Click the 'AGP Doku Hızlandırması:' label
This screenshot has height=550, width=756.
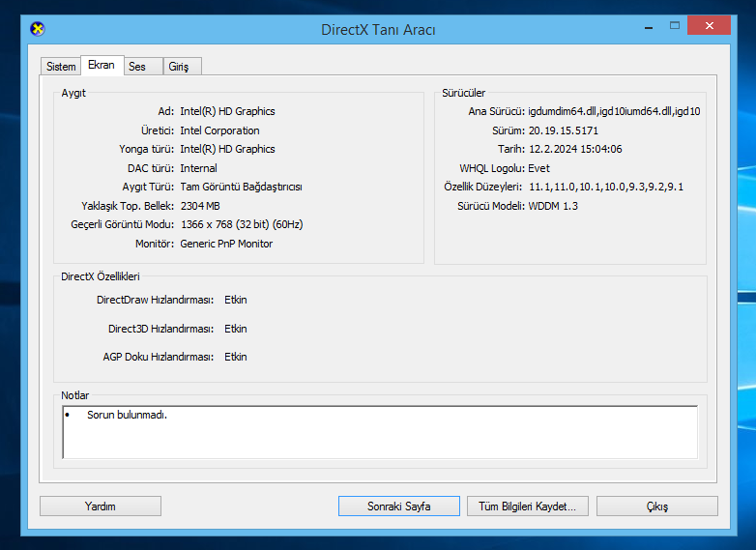pos(158,357)
